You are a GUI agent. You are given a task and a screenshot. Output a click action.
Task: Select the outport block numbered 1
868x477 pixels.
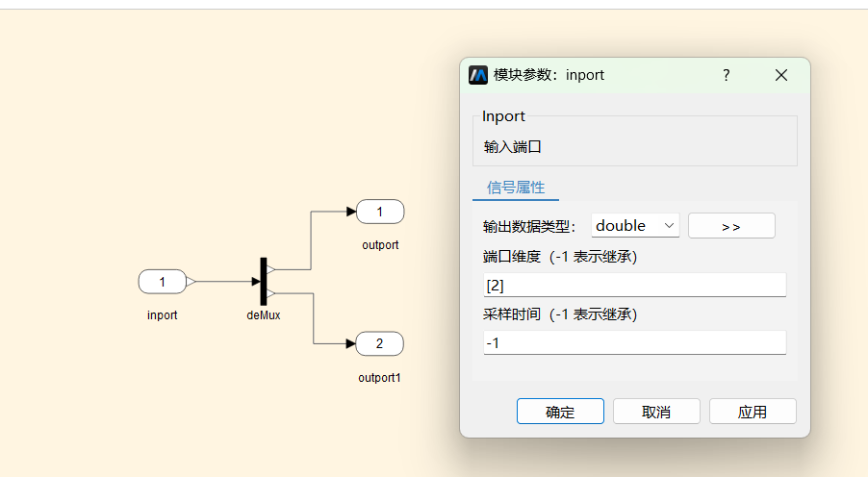380,212
